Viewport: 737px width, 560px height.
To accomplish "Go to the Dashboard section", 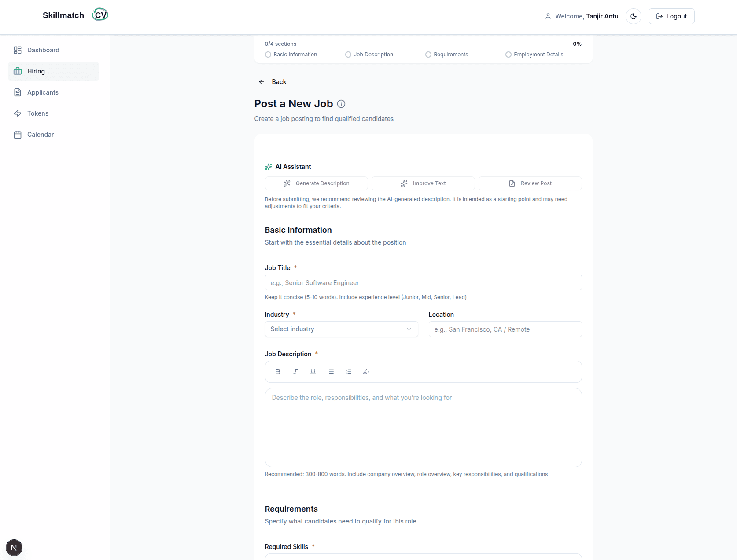I will 44,50.
